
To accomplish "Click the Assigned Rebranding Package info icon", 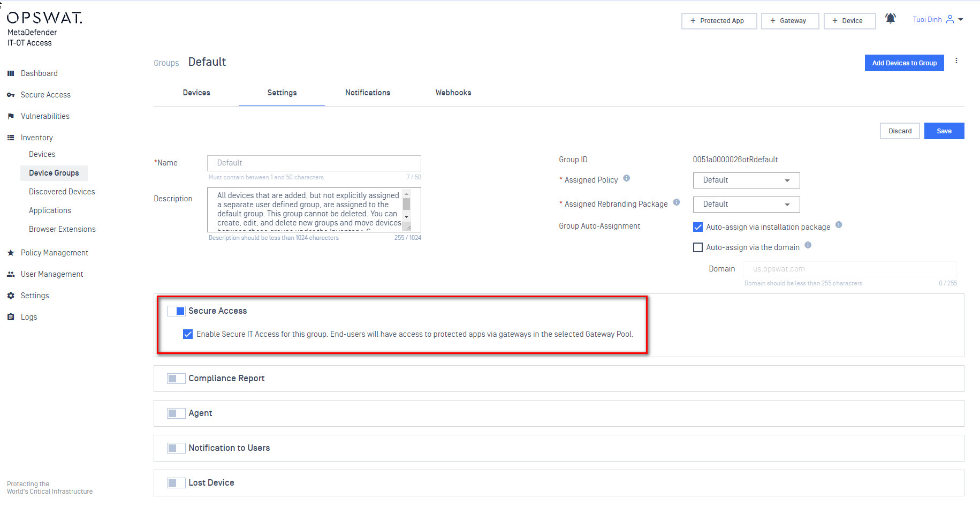I will [676, 202].
